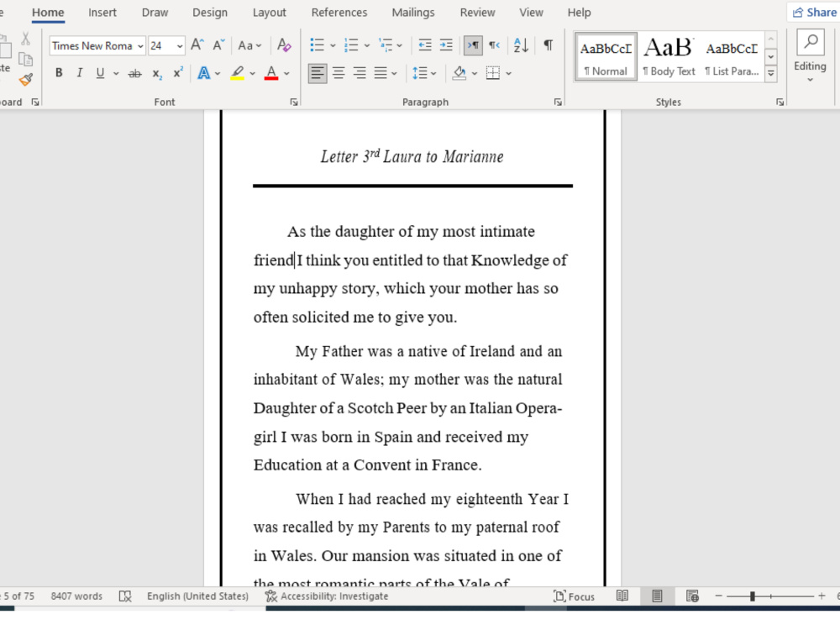The height and width of the screenshot is (630, 840).
Task: Toggle underline formatting
Action: pos(100,73)
